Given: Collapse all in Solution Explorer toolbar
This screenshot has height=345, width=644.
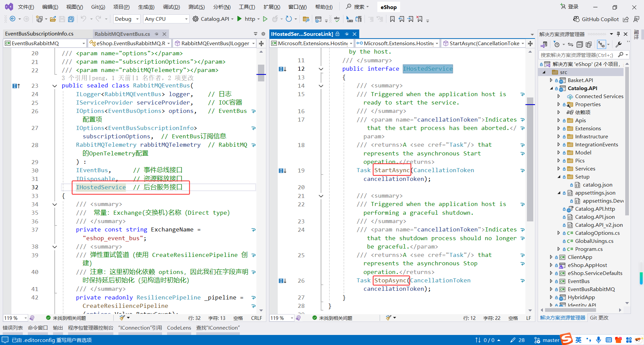Looking at the screenshot, I should 580,45.
